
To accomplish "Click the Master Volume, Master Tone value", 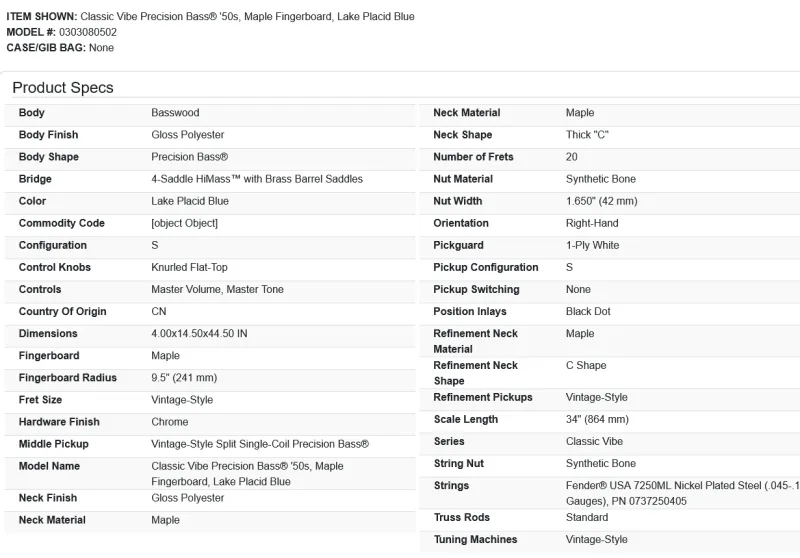I will click(217, 289).
